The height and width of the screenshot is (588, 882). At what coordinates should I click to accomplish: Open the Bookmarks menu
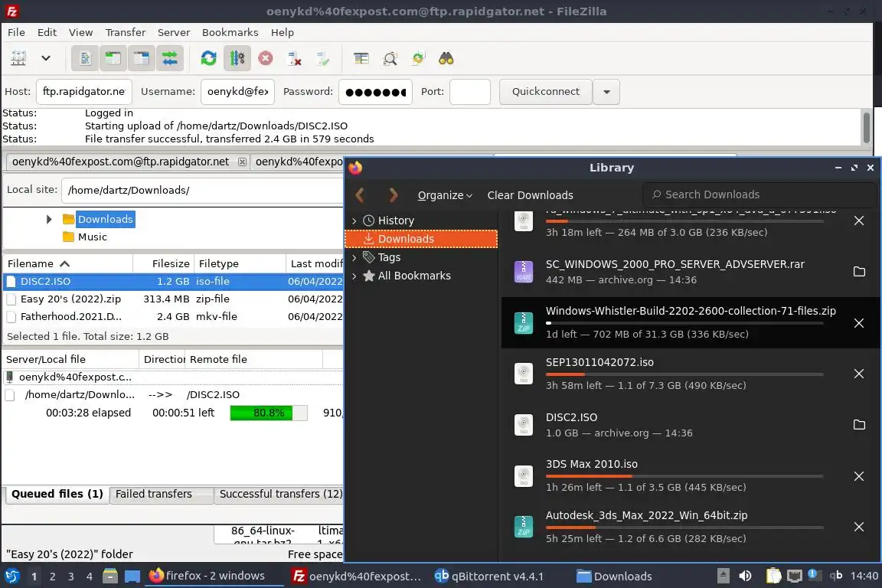point(230,32)
